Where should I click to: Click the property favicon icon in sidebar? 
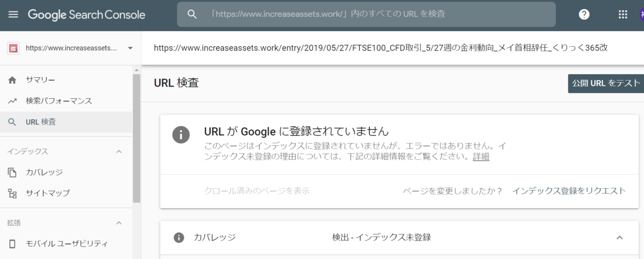(x=13, y=48)
